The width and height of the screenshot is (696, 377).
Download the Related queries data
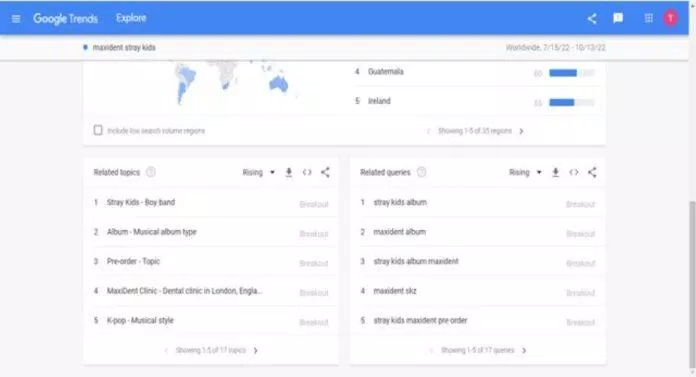pos(555,172)
